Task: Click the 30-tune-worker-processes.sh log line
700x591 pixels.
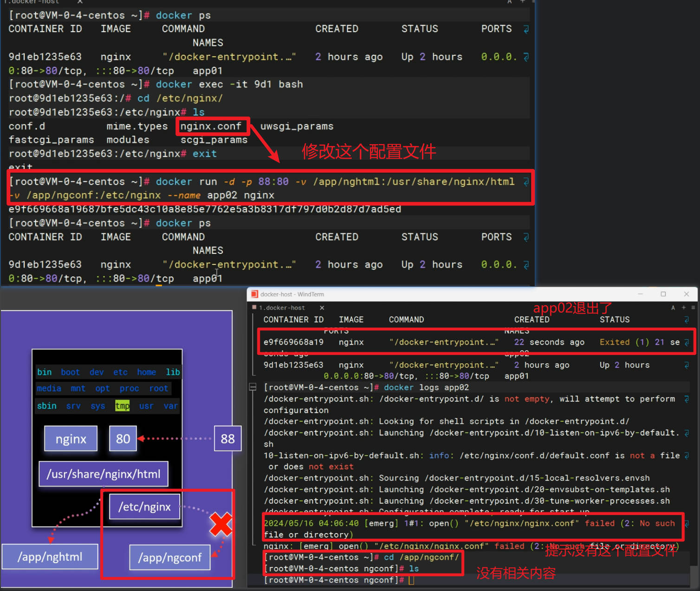Action: pyautogui.click(x=467, y=501)
